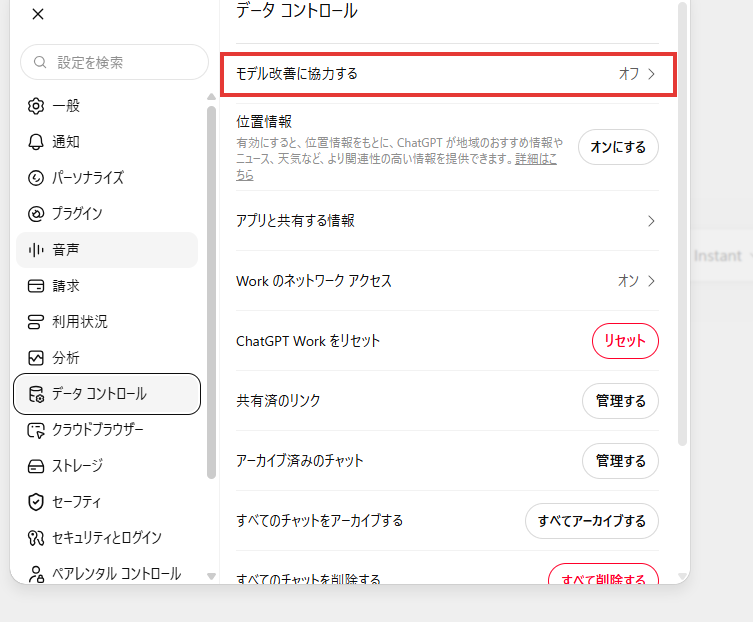The height and width of the screenshot is (622, 753).
Task: Select the 音声 settings section
Action: point(107,250)
